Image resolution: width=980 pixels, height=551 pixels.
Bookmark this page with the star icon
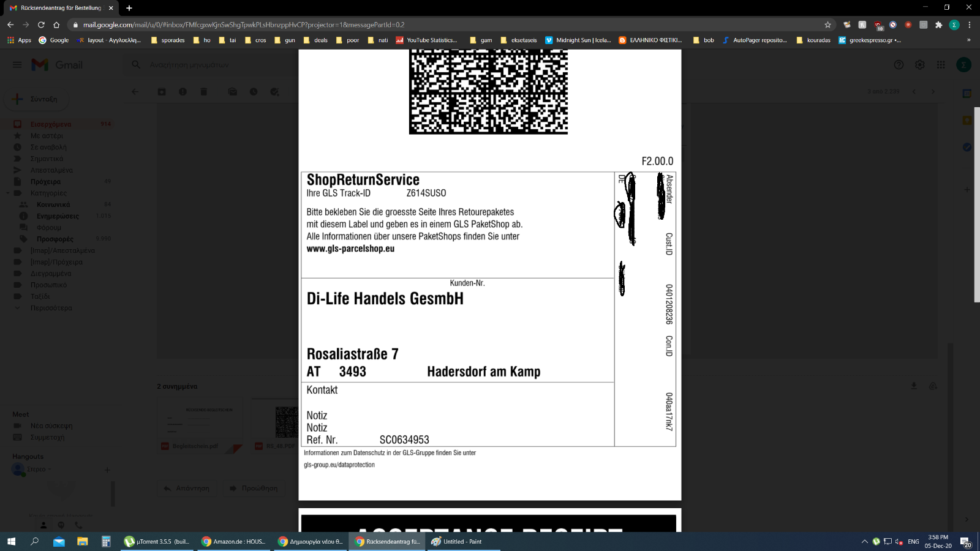click(x=827, y=24)
